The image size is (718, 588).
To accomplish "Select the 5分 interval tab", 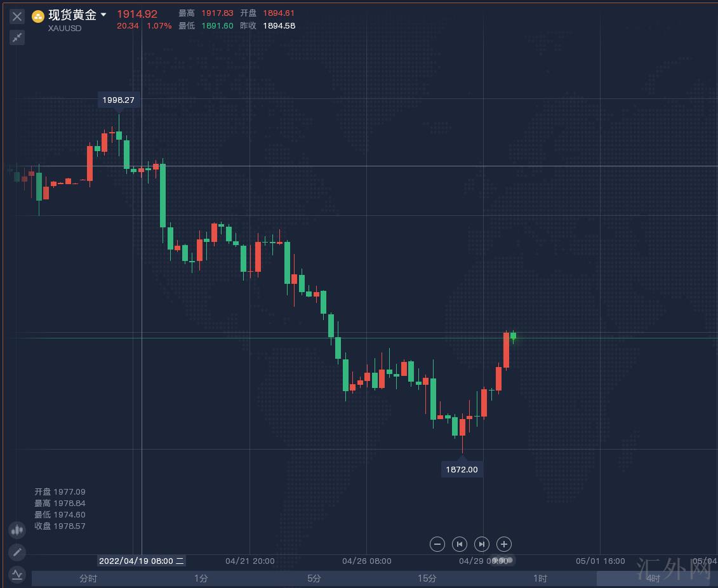I will coord(314,578).
